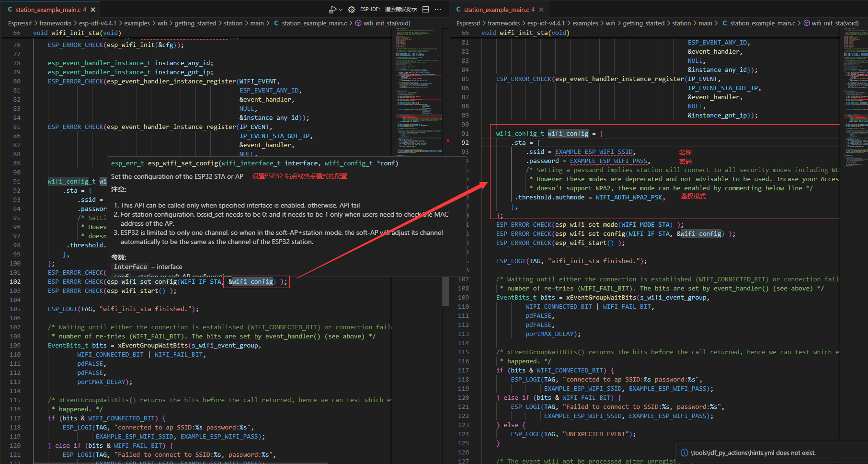
Task: Click the station_example_main.c file breadcrumb in the right editor
Action: 763,23
